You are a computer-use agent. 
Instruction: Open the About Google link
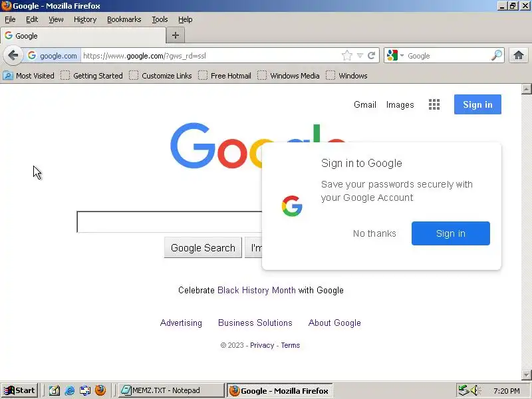(334, 323)
